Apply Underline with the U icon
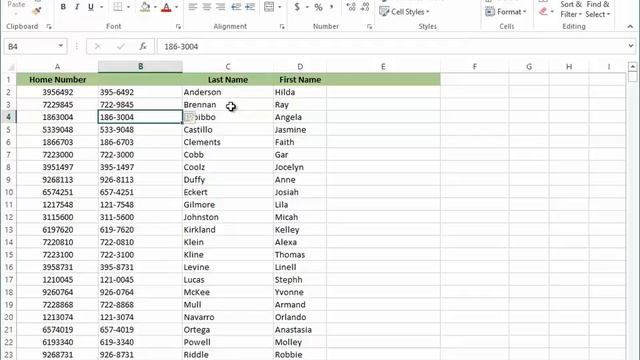The image size is (640, 360). 91,7
